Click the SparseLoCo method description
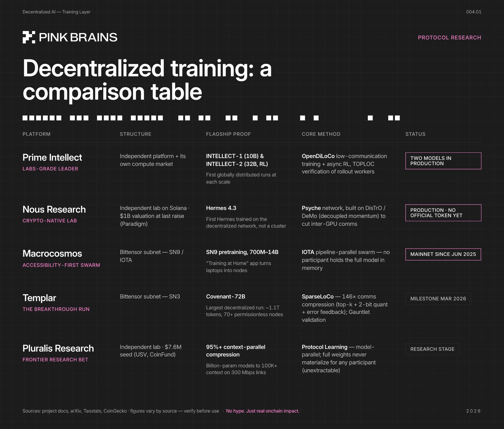The image size is (504, 429). click(x=345, y=308)
